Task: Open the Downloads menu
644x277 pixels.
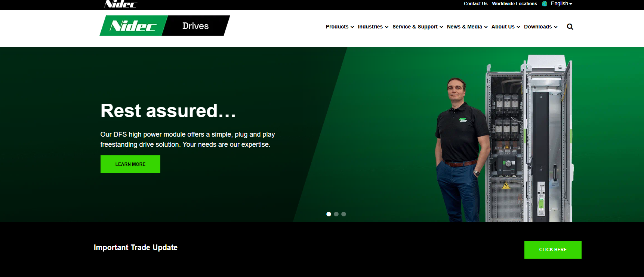Action: click(x=540, y=27)
